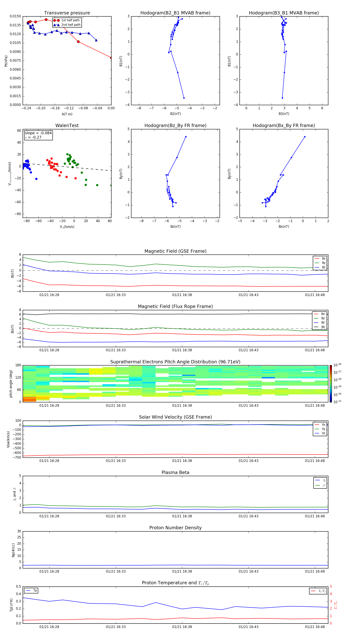Click the "Proton Temperature and Te/Tp" title

(175, 583)
